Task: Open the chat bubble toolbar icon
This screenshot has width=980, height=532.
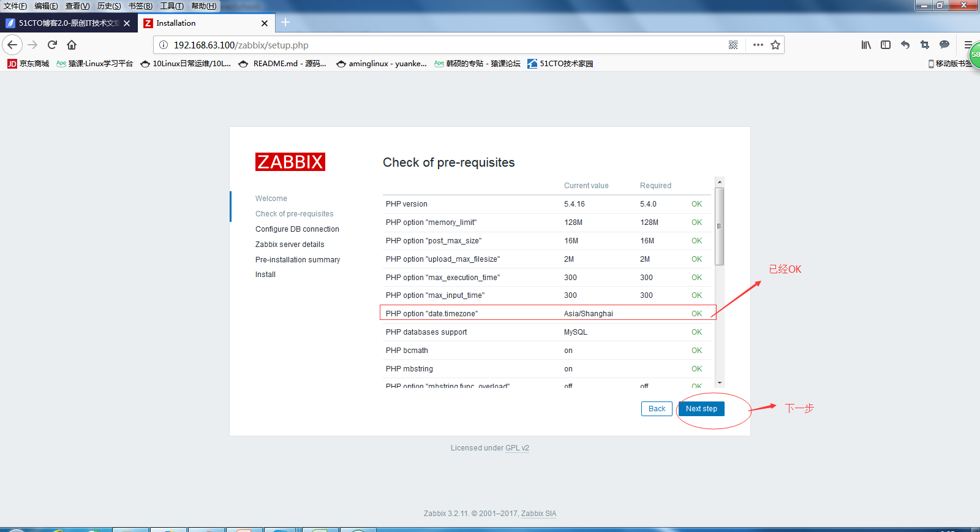Action: coord(944,45)
